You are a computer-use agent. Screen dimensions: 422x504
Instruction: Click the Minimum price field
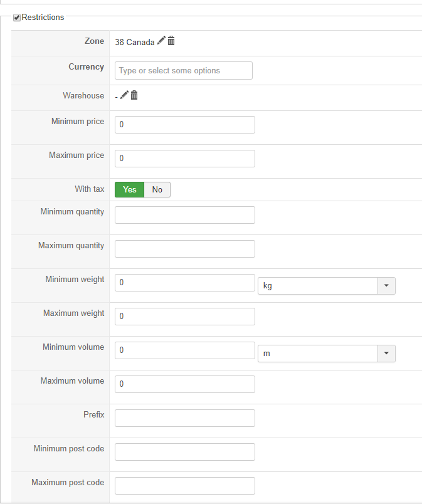pos(185,125)
